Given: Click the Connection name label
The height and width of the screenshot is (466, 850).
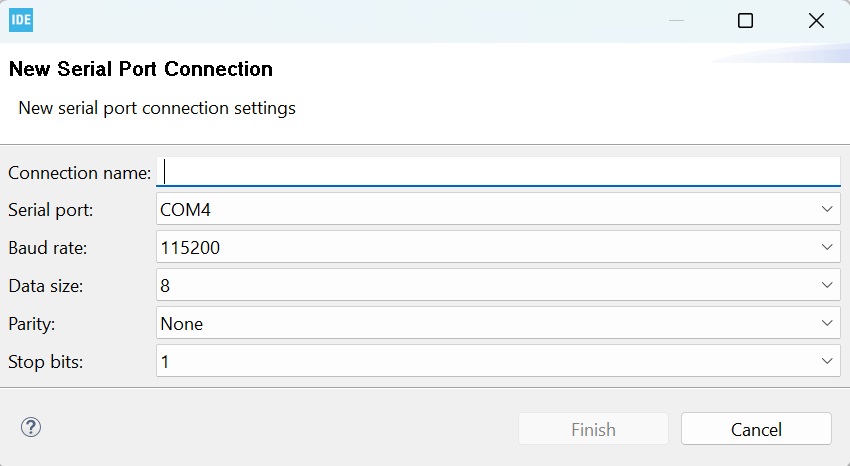Looking at the screenshot, I should (79, 173).
